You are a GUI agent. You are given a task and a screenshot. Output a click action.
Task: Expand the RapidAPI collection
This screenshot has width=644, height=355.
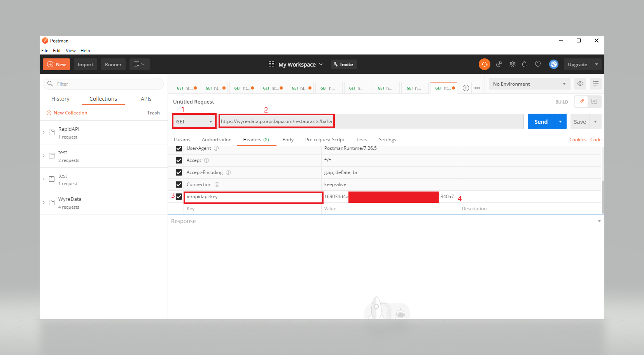coord(44,132)
